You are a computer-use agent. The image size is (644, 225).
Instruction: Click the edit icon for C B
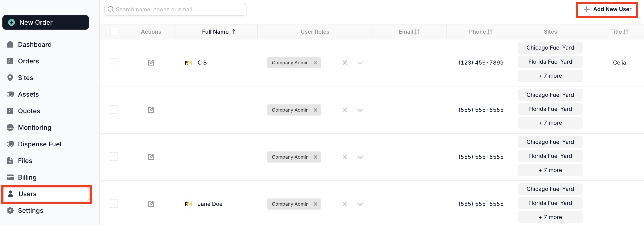click(x=151, y=62)
